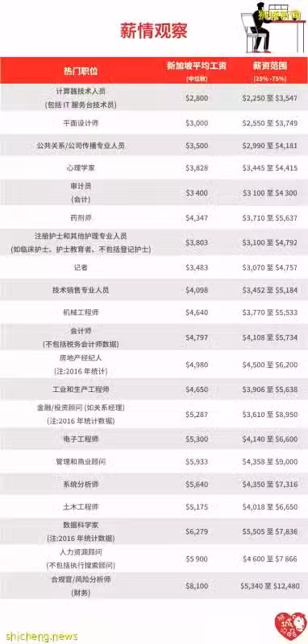Screen dimensions: 308x644
Task: Select the 热门职位 column header
Action: pos(81,71)
